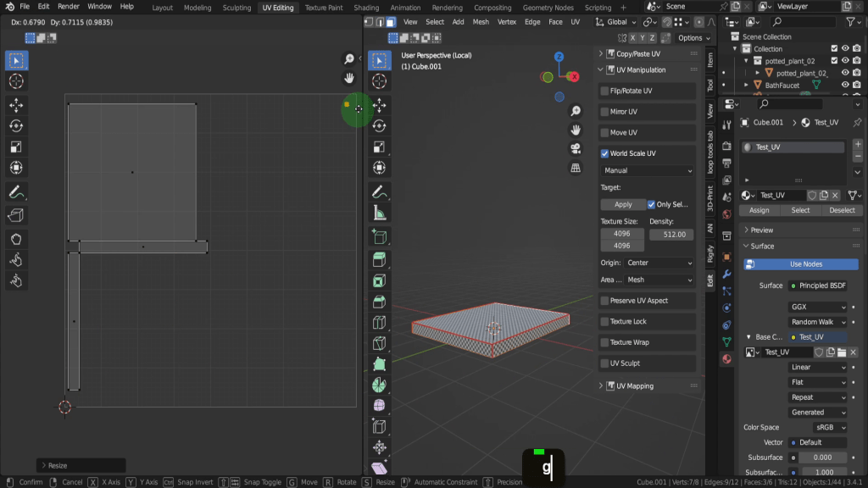Click the Density value field
The width and height of the screenshot is (868, 488).
(x=671, y=235)
